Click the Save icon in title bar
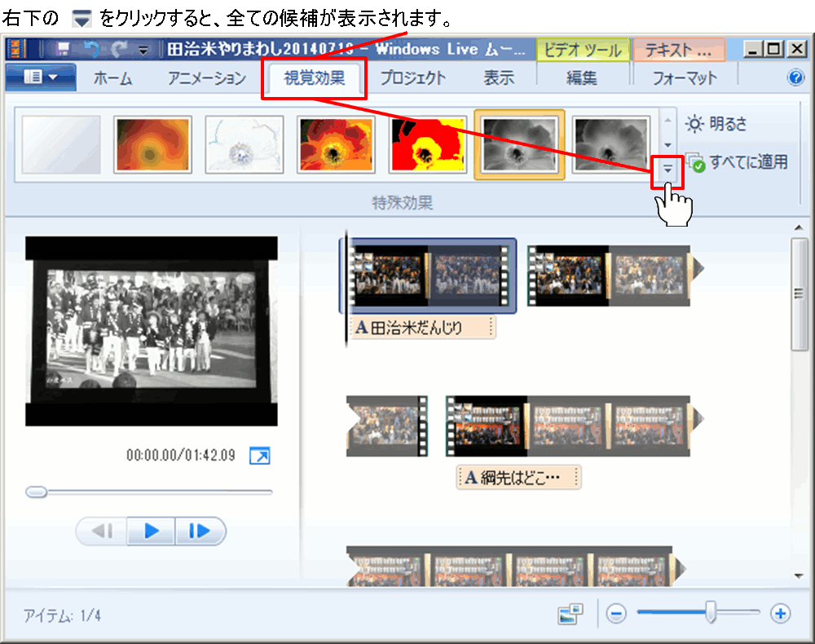 63,50
